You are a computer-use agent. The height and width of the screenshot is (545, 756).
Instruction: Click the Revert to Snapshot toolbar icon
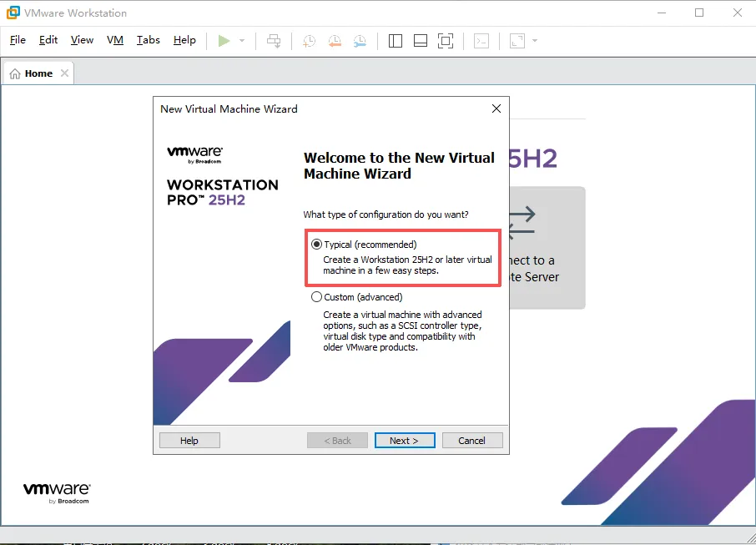click(x=335, y=41)
